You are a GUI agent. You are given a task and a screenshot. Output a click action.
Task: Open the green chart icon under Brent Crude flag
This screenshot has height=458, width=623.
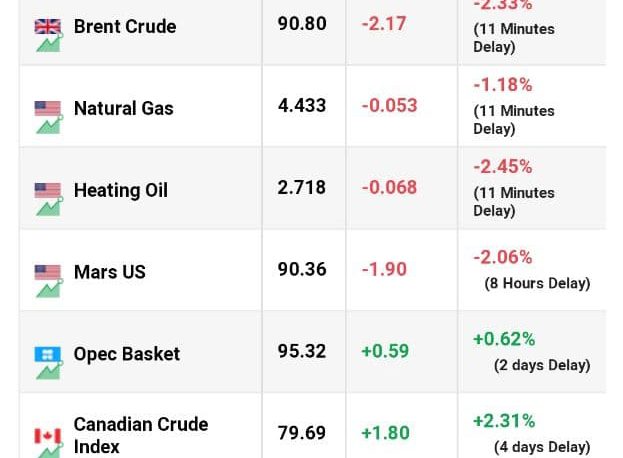pos(49,43)
